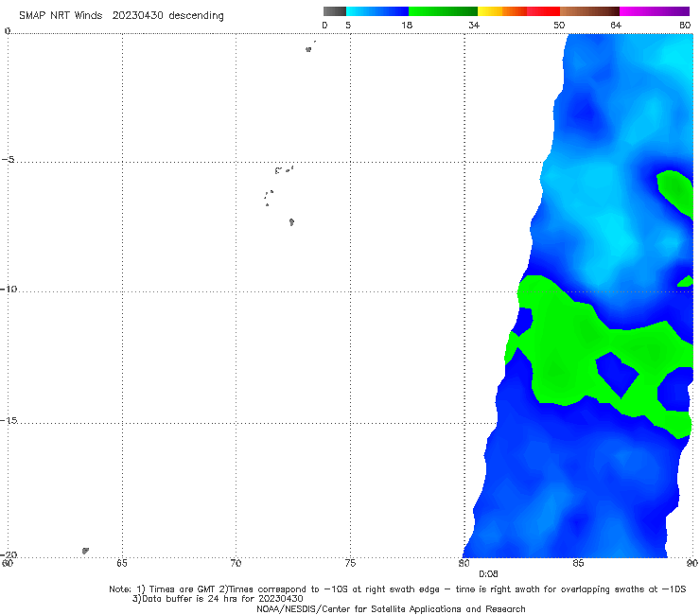Screen dimensions: 700x615
Task: Click the word "descending" in the title
Action: tap(196, 16)
